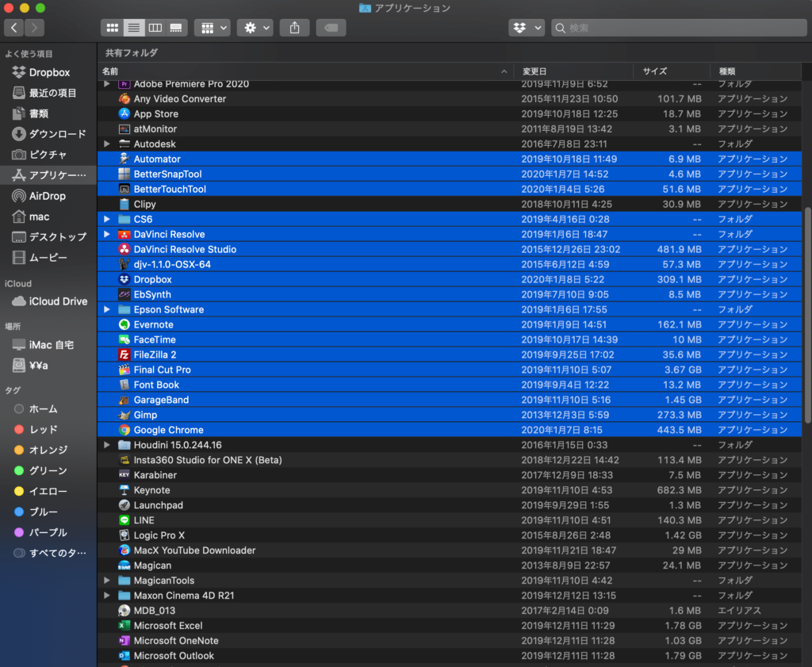This screenshot has height=667, width=812.
Task: Open the mac home folder in sidebar
Action: pos(48,217)
